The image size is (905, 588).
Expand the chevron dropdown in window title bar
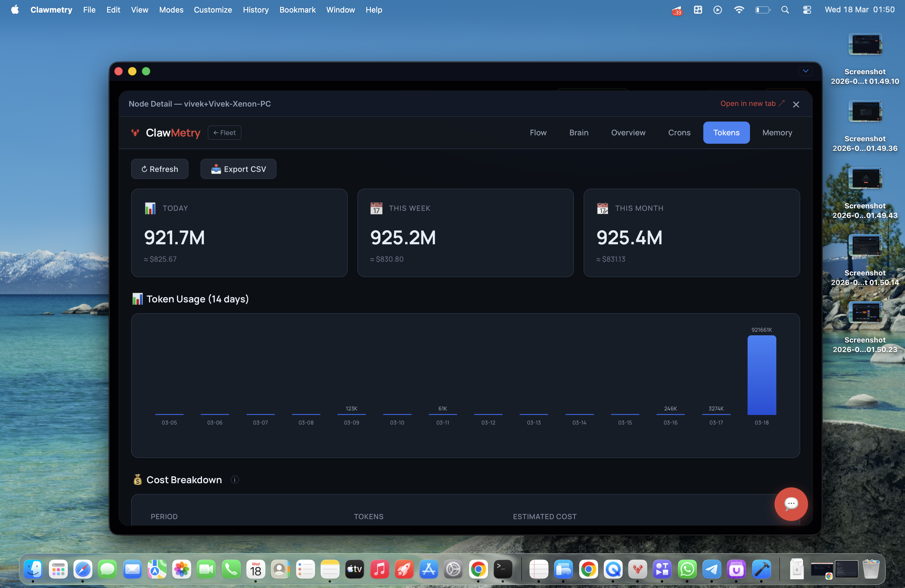[x=805, y=71]
